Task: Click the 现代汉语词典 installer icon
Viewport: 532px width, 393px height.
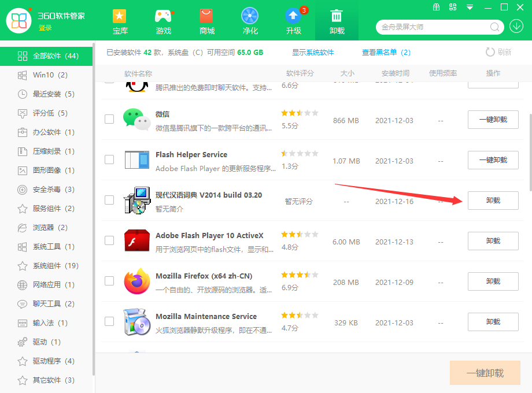Action: pyautogui.click(x=136, y=200)
